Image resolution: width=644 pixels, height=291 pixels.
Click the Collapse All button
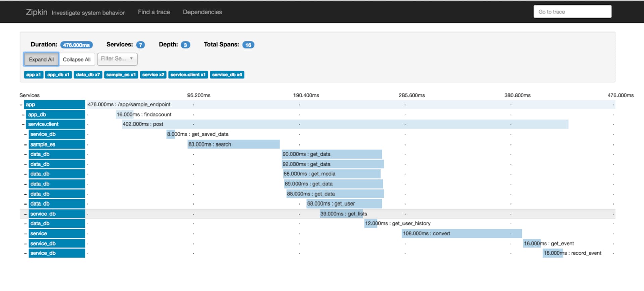click(76, 59)
